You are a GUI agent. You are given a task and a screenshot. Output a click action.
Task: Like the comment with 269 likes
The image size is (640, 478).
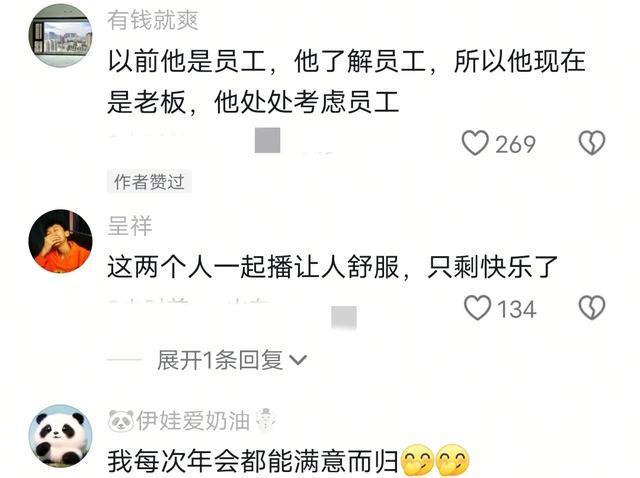pos(475,143)
